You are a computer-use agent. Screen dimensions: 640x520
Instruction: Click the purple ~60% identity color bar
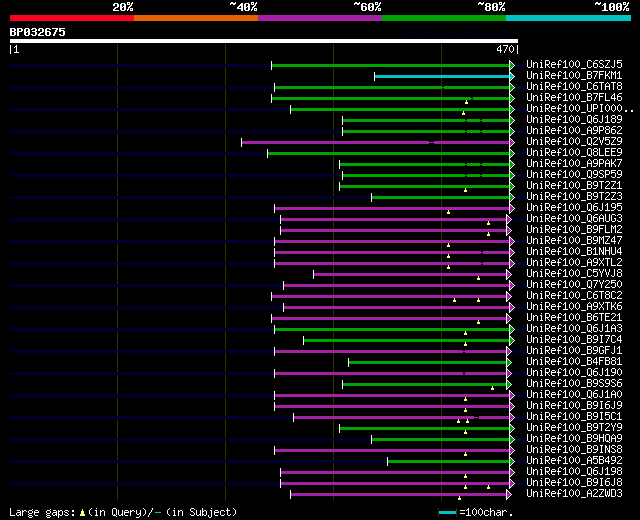320,18
